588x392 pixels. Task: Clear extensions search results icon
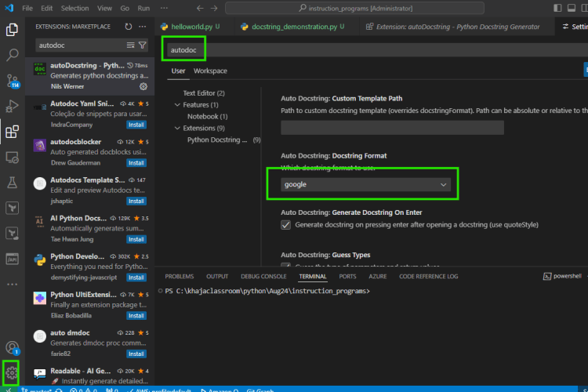point(130,45)
